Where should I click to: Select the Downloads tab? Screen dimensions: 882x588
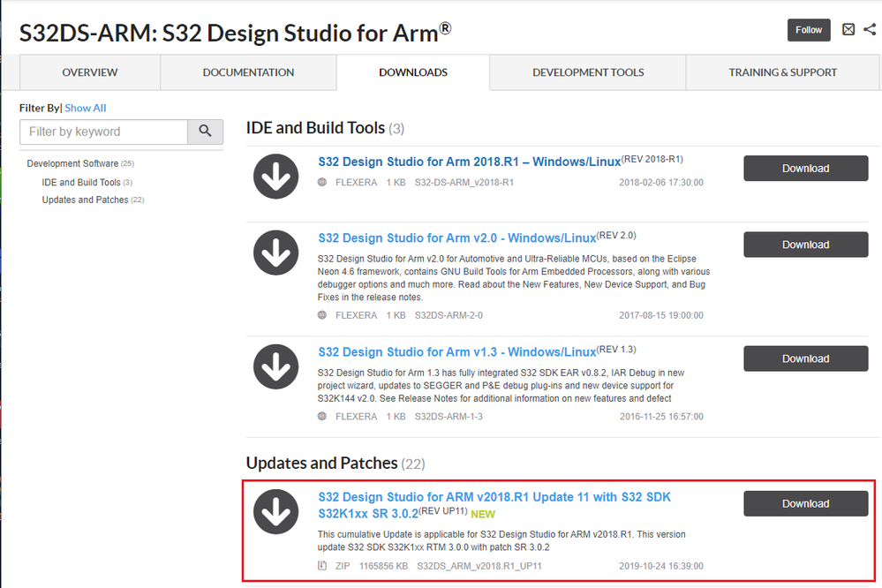(x=413, y=72)
